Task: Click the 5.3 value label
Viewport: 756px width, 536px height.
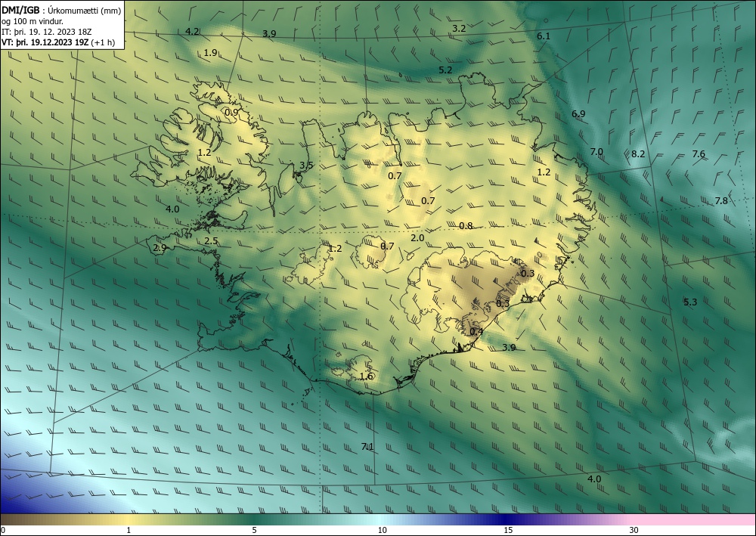Action: pos(690,302)
